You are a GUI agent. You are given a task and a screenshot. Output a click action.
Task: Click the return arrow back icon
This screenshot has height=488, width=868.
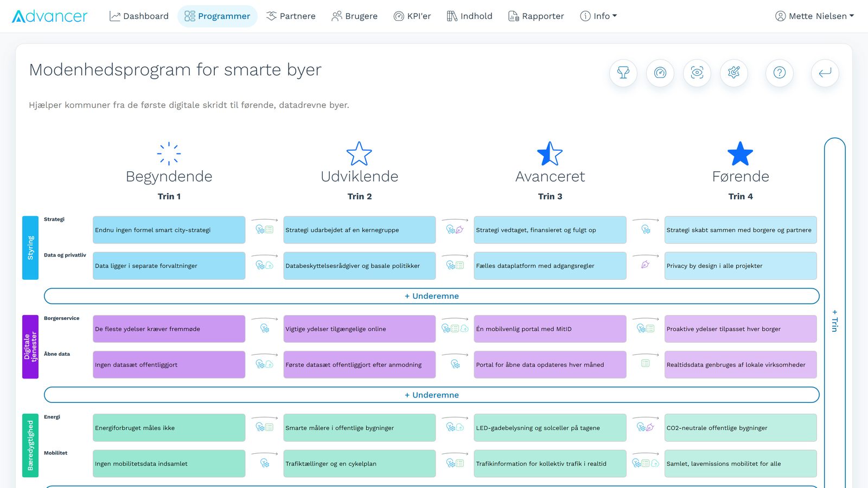click(x=825, y=73)
